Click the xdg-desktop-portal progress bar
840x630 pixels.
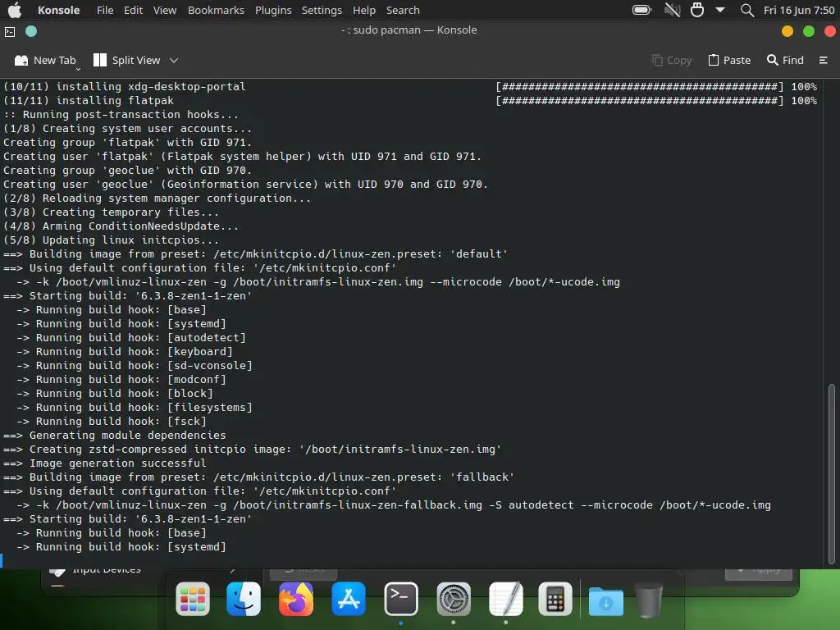[640, 86]
